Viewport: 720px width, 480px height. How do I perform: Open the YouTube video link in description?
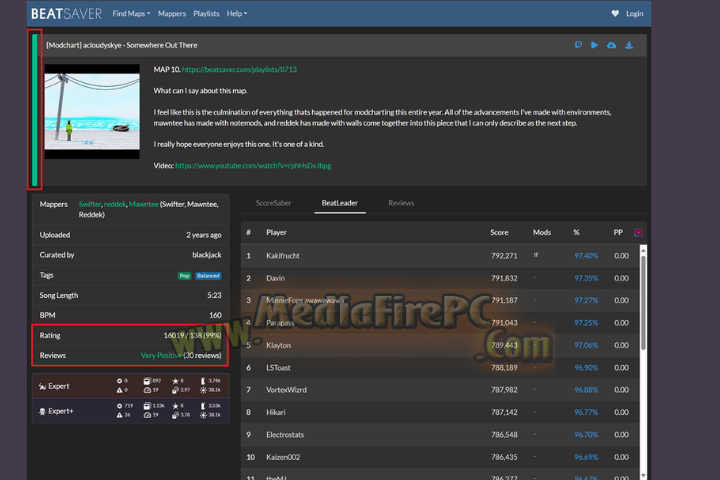click(253, 165)
